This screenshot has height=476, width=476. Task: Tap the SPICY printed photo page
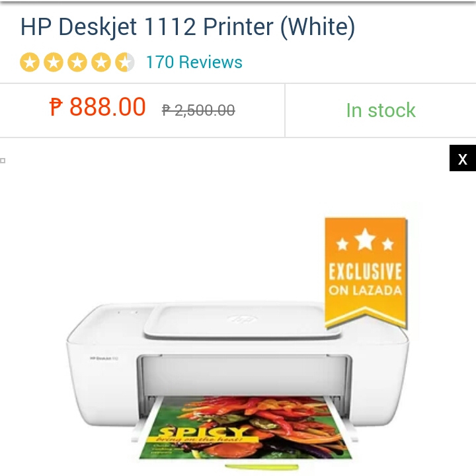[x=245, y=428]
